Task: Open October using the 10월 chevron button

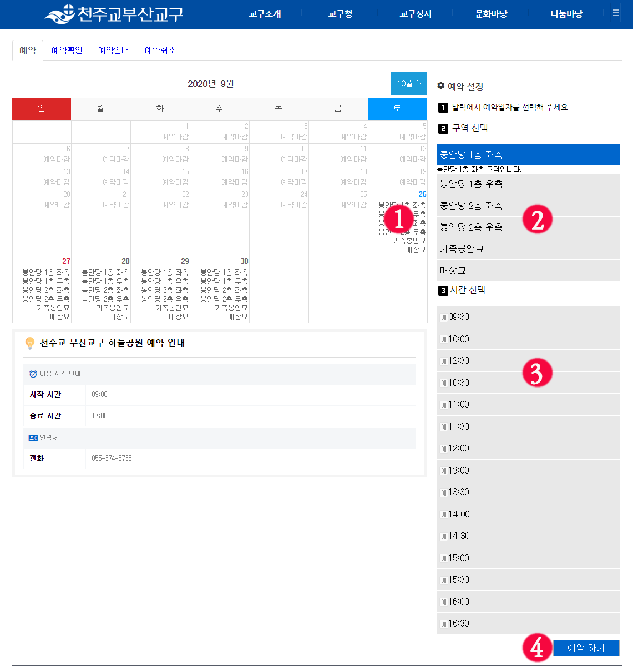Action: pyautogui.click(x=408, y=83)
